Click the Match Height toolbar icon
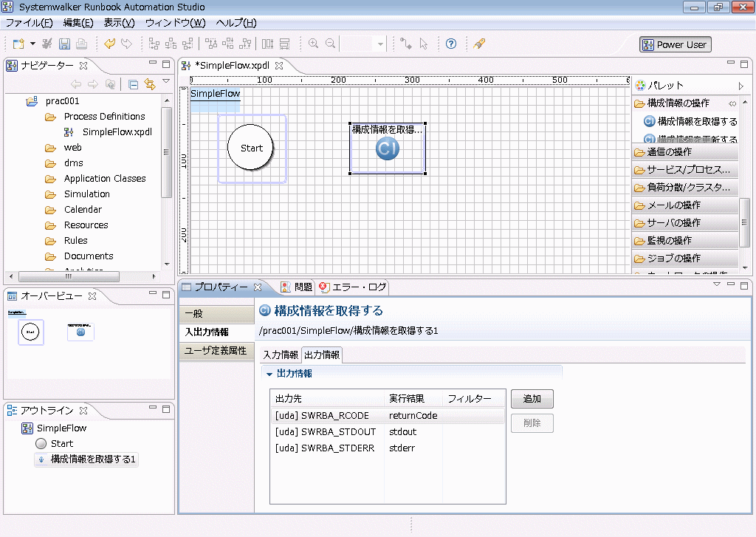 tap(284, 44)
